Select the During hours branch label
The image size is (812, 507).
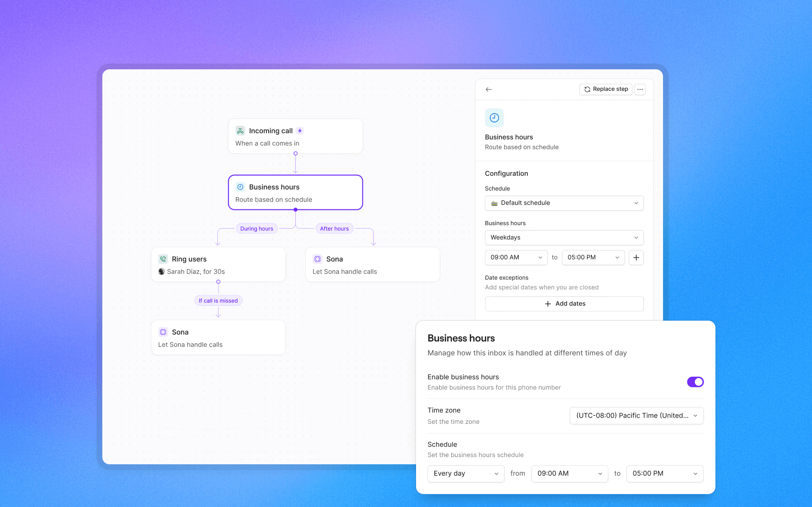tap(256, 229)
